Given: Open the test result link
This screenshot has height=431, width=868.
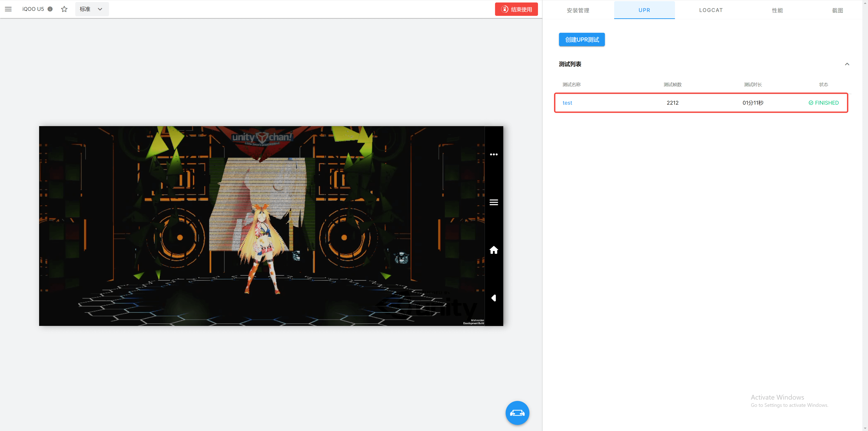Looking at the screenshot, I should [x=567, y=103].
